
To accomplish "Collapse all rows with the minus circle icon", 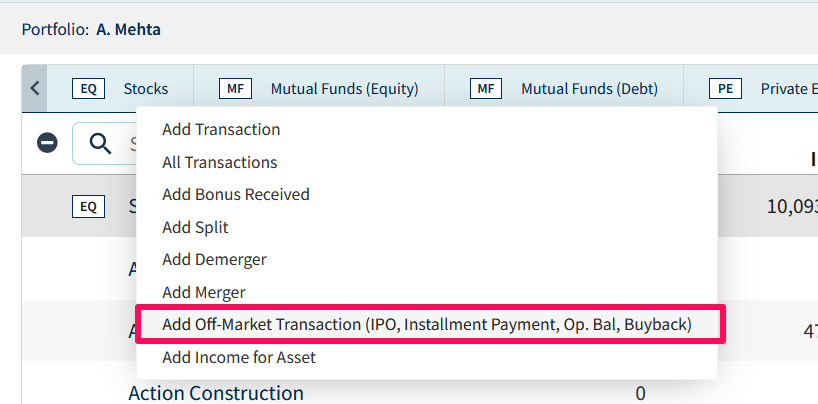I will (x=47, y=142).
